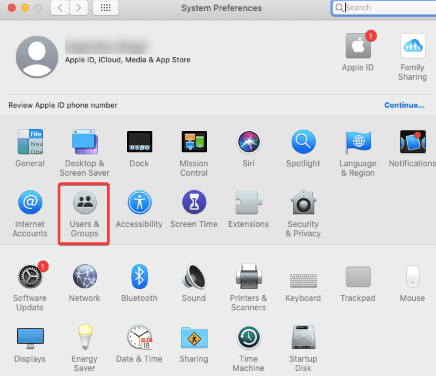Click the user profile avatar
Viewport: 436px width, 376px height.
[x=37, y=57]
